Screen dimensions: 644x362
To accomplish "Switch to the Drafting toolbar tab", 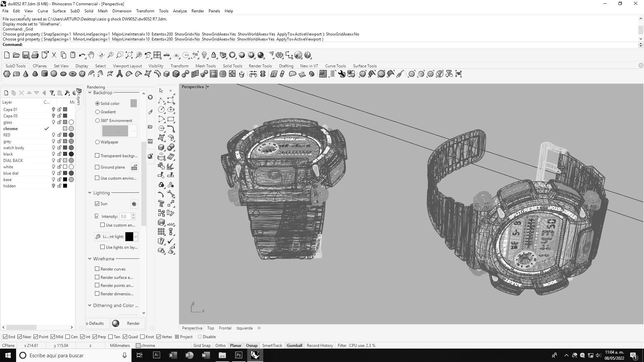I will (286, 66).
